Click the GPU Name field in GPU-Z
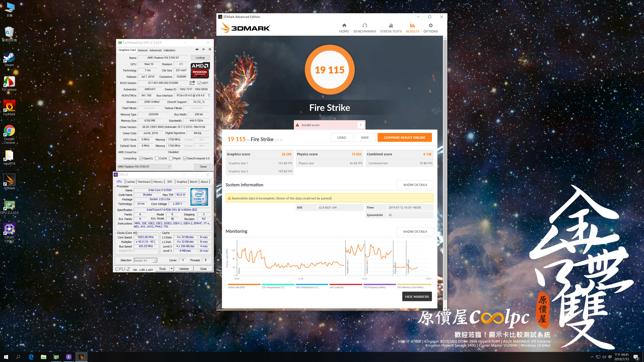The image size is (644, 362). pos(163,58)
